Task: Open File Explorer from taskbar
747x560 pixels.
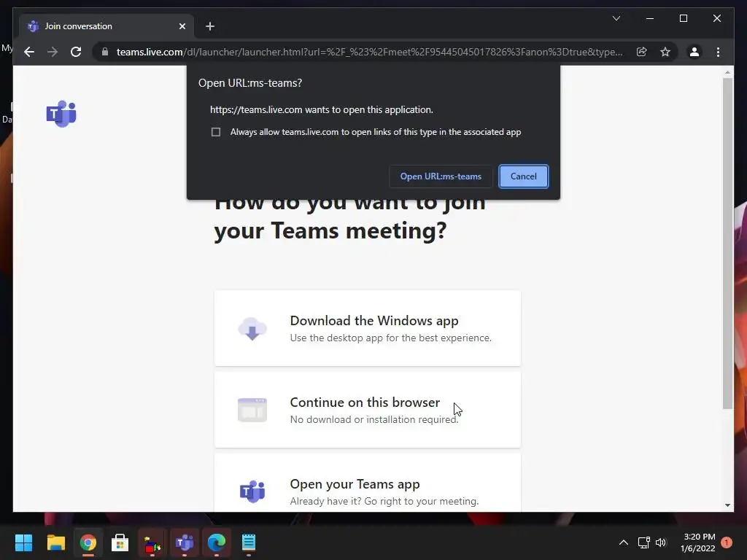Action: click(x=55, y=542)
